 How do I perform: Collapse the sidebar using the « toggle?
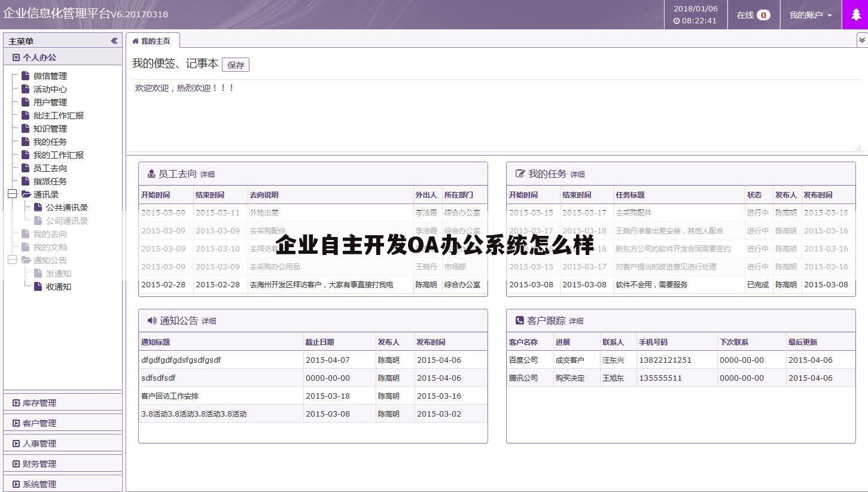114,41
